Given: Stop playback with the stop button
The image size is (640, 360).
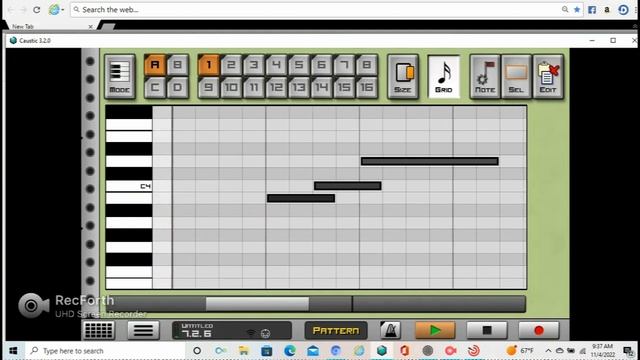Looking at the screenshot, I should (487, 330).
